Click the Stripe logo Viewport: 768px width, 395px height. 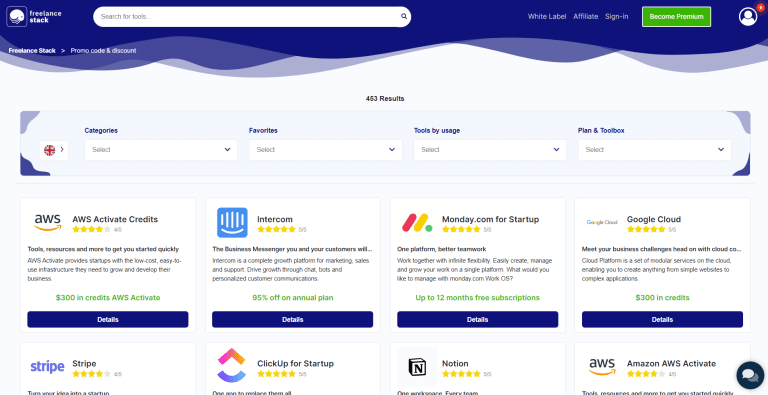coord(48,367)
